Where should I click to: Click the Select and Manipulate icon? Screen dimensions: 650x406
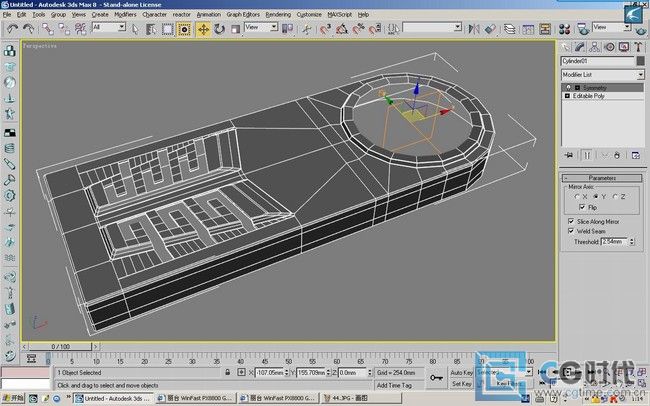coord(306,29)
